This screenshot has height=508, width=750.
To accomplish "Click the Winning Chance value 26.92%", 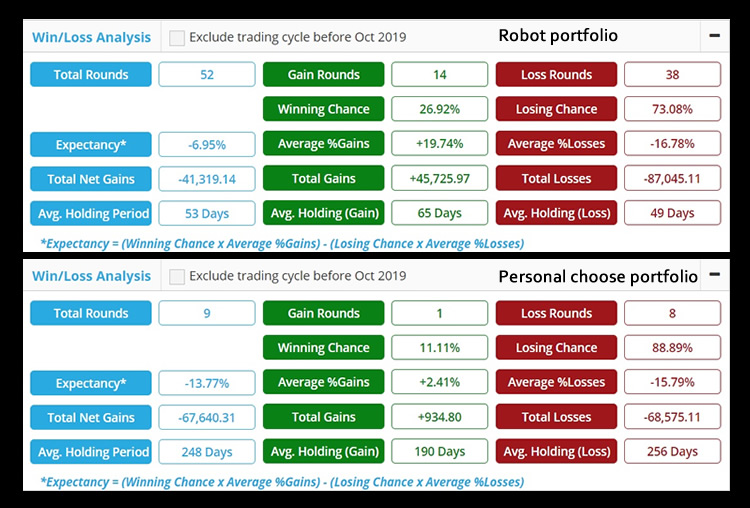I will click(x=440, y=109).
